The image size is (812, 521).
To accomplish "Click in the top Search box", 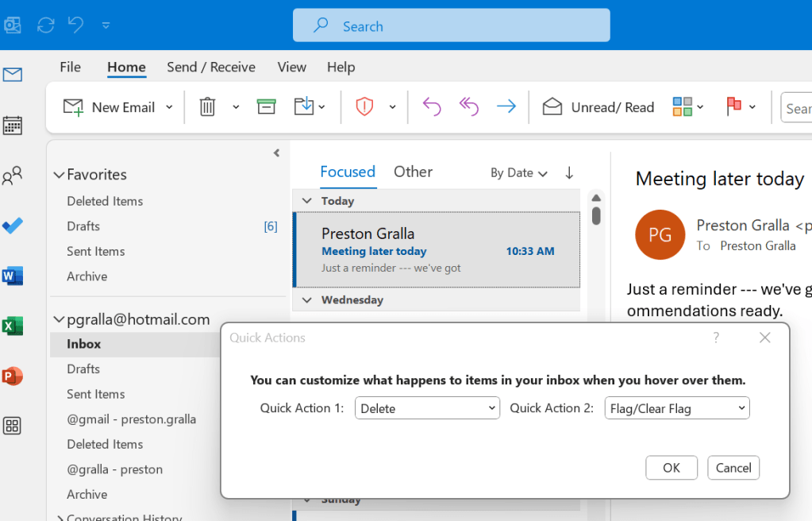I will coord(451,25).
